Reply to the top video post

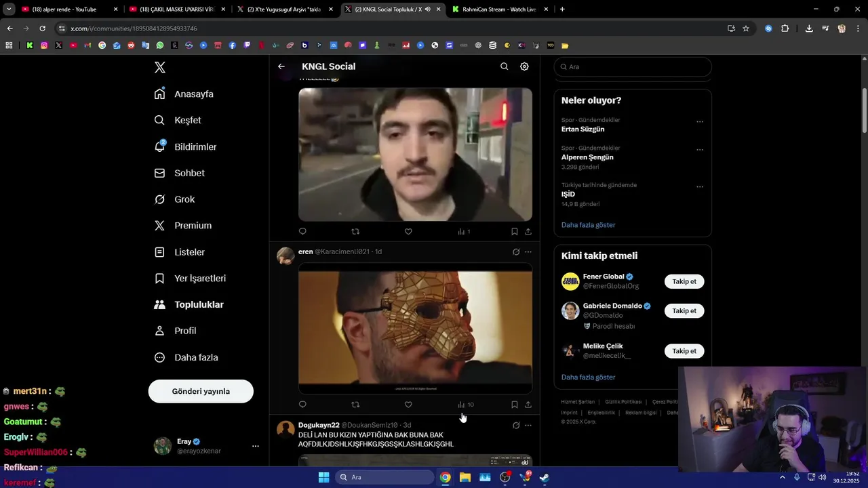click(302, 232)
